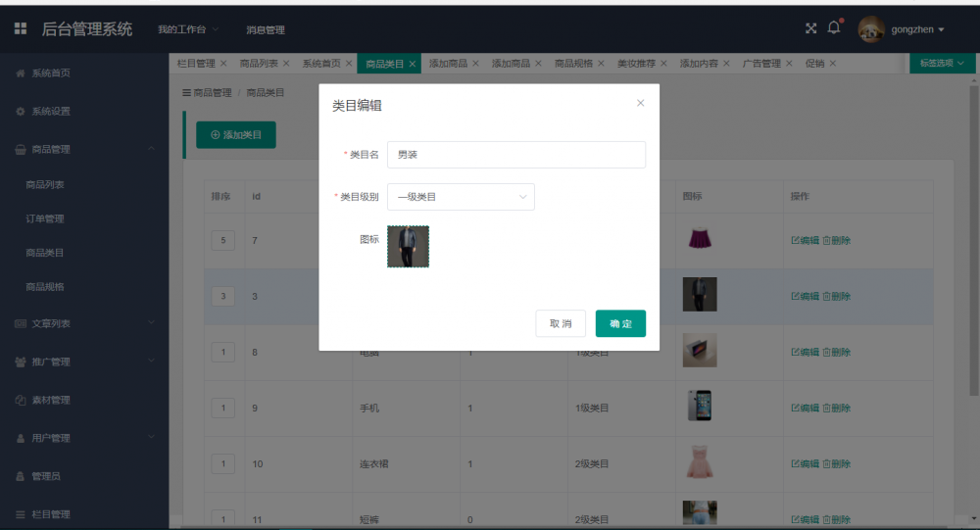The height and width of the screenshot is (530, 980).
Task: Close the 商品规格 tab
Action: [x=601, y=63]
